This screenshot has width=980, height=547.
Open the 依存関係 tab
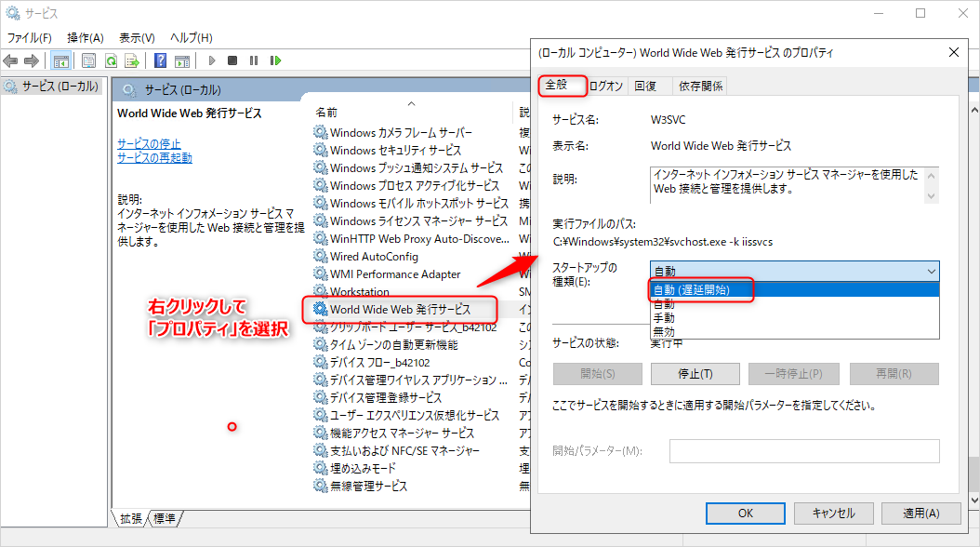700,86
